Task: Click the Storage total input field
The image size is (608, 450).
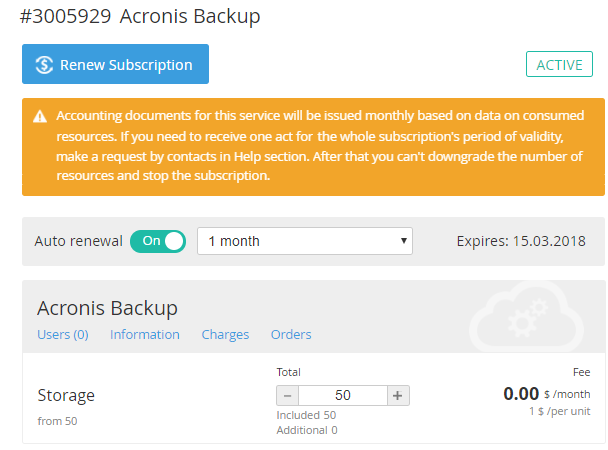Action: pyautogui.click(x=343, y=395)
